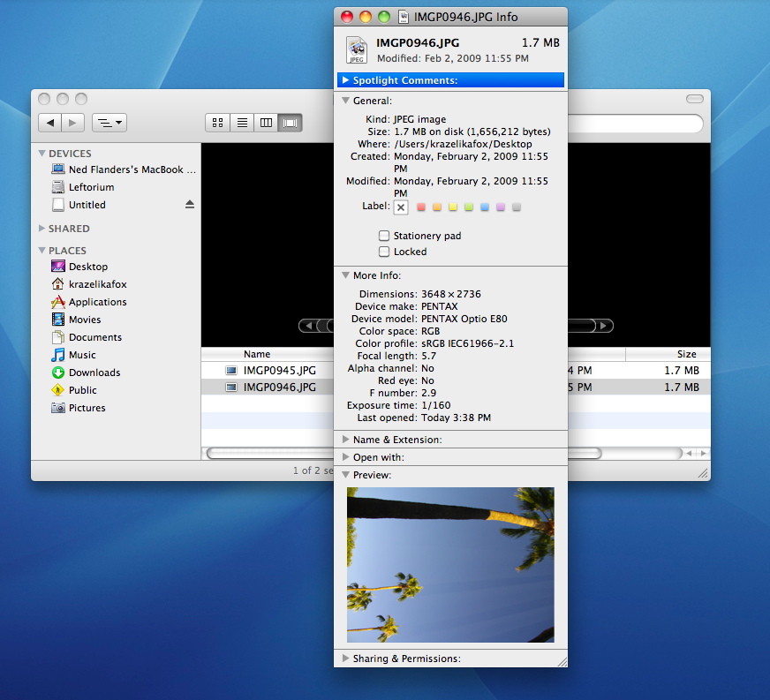Open the Downloads folder in sidebar
This screenshot has width=770, height=700.
(x=94, y=373)
